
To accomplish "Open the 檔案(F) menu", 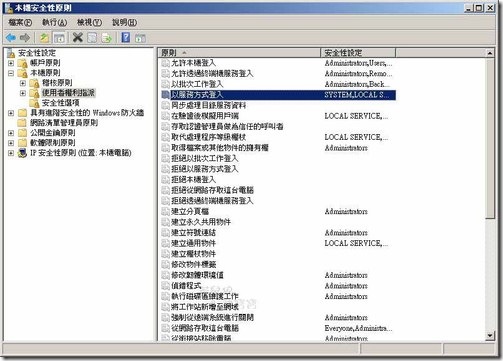I will 20,23.
